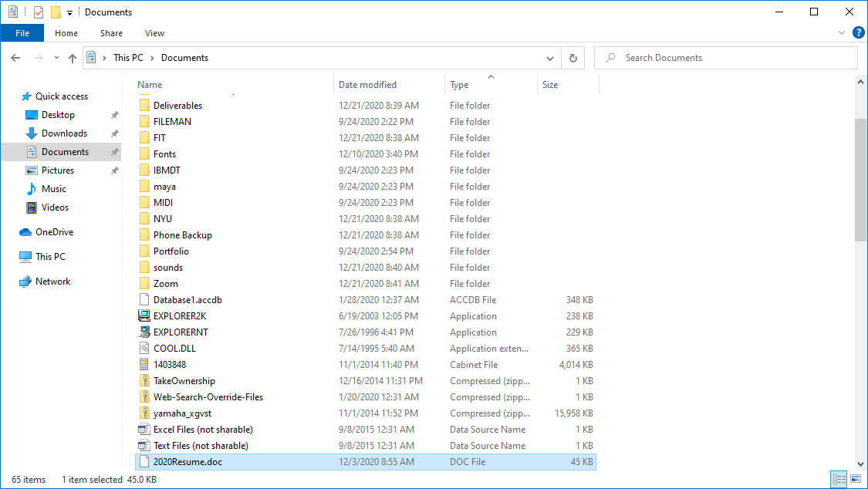Click the Up to This PC arrow

73,58
